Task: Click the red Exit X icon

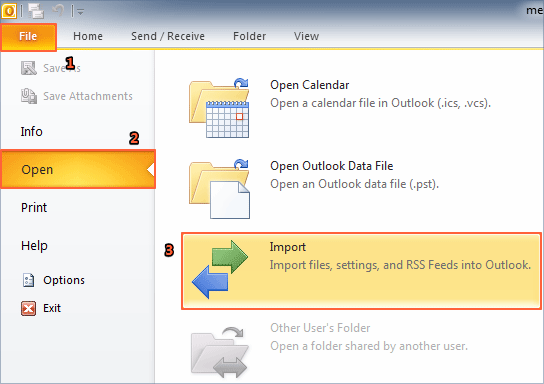Action: 28,308
